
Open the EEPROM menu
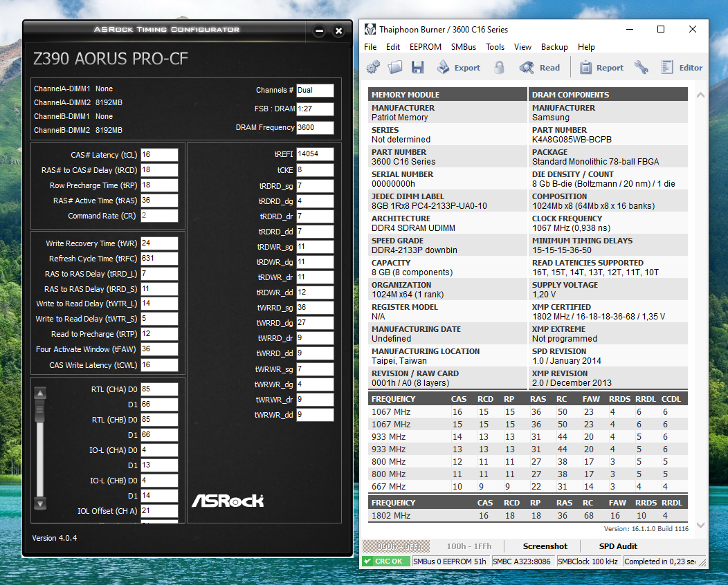[x=426, y=47]
